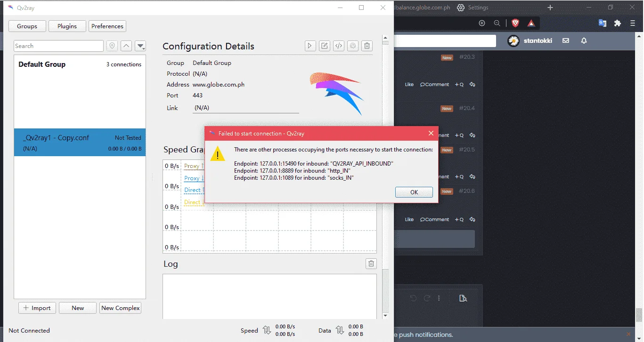This screenshot has width=644, height=342.
Task: Click the Data up-down arrows icon
Action: 340,330
